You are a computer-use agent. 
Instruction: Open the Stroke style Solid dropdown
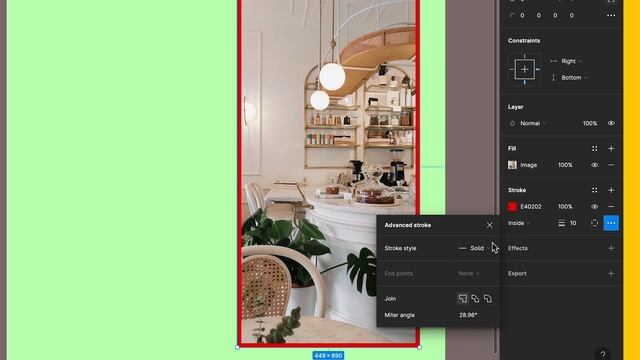[x=474, y=248]
